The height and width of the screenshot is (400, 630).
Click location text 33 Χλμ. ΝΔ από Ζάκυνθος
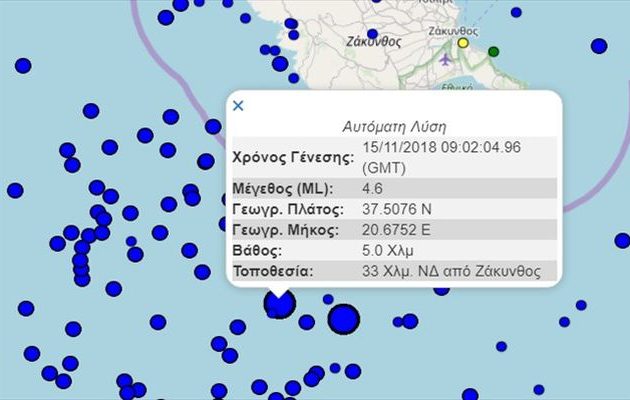[x=451, y=272]
